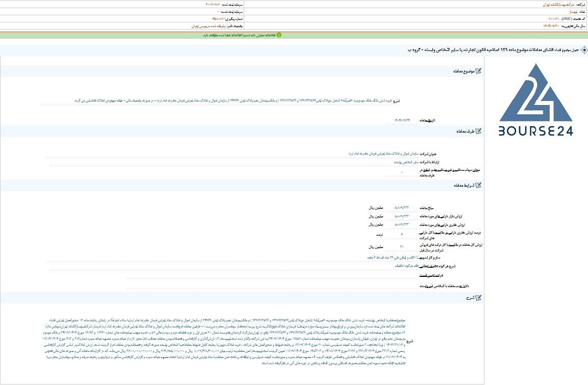Select the market value beside "ارزش بازار دارایی‌های مورد معامله"

coord(402,216)
